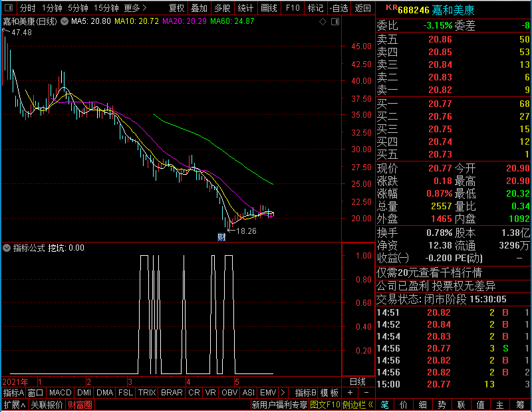Open the 财富圈 tab
The width and height of the screenshot is (532, 412).
point(80,405)
